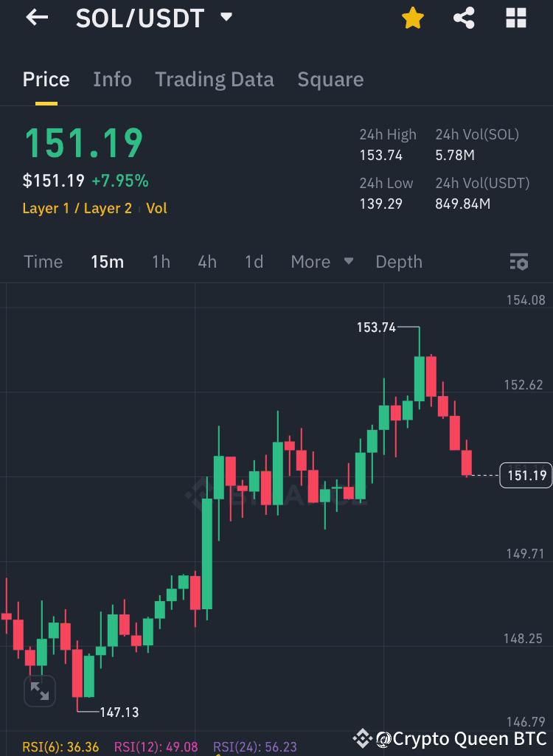
Task: Click the 151.19 price label on chart
Action: coord(525,476)
